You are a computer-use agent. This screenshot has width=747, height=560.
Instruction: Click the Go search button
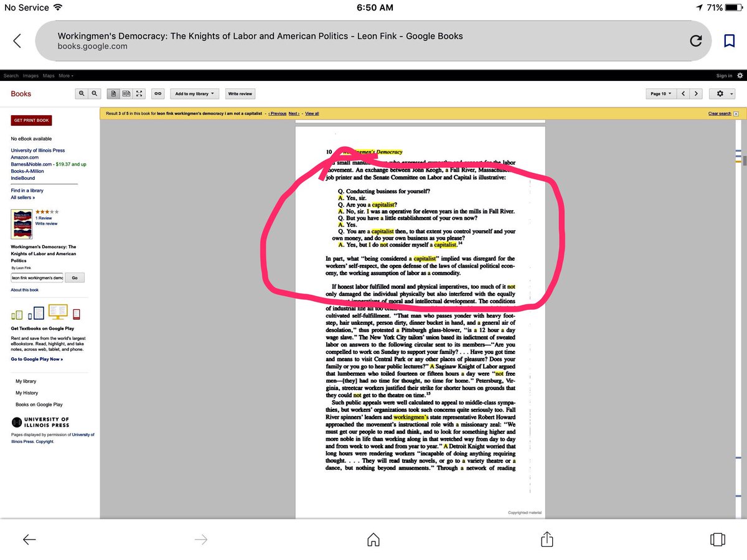point(75,278)
